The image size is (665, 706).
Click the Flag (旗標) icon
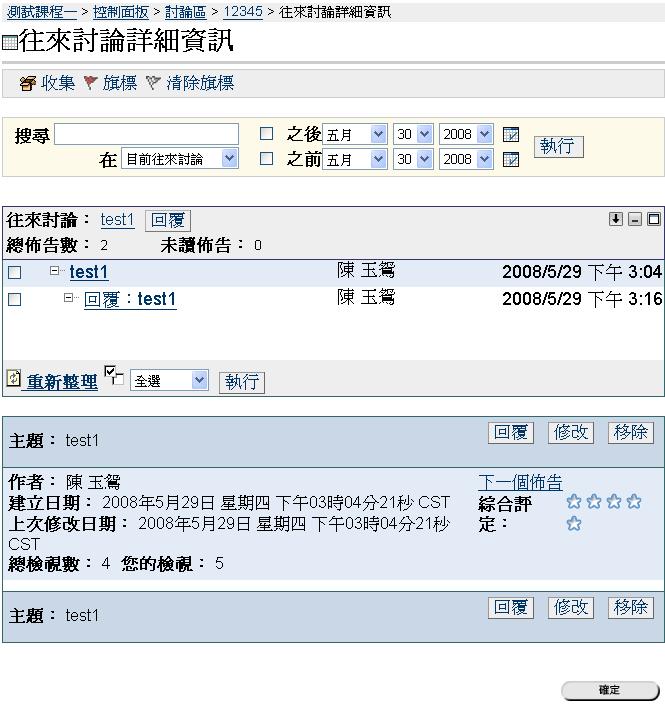click(x=90, y=84)
